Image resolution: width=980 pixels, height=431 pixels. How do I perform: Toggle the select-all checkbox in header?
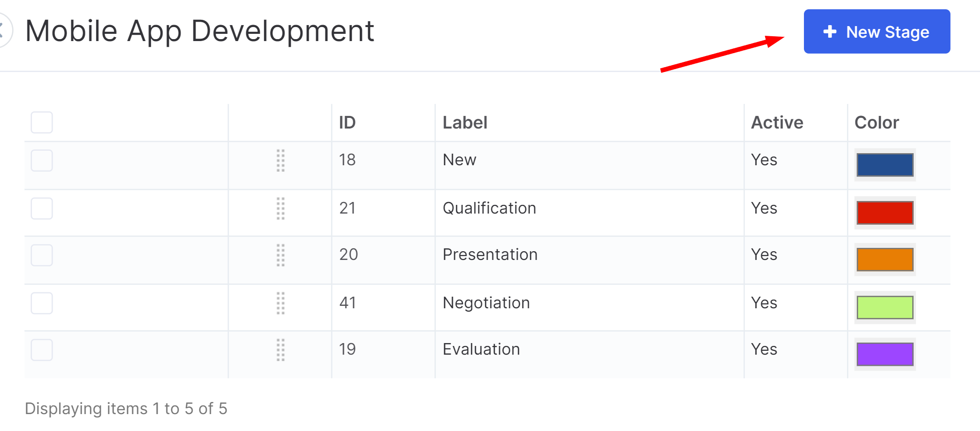42,123
